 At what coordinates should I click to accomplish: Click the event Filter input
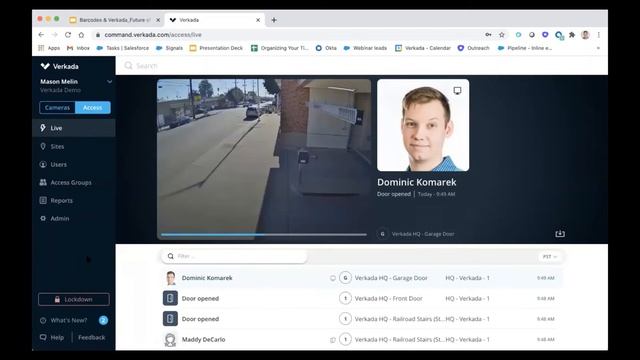[234, 256]
